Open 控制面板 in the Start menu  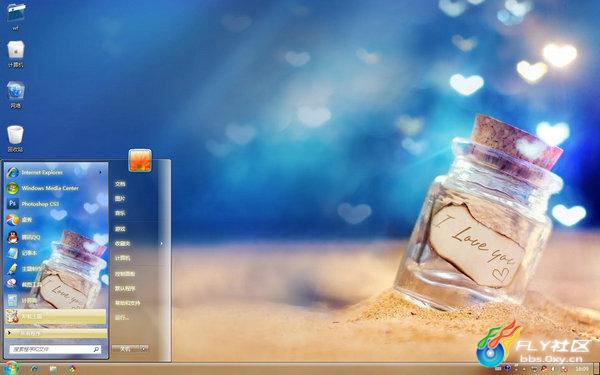click(125, 274)
